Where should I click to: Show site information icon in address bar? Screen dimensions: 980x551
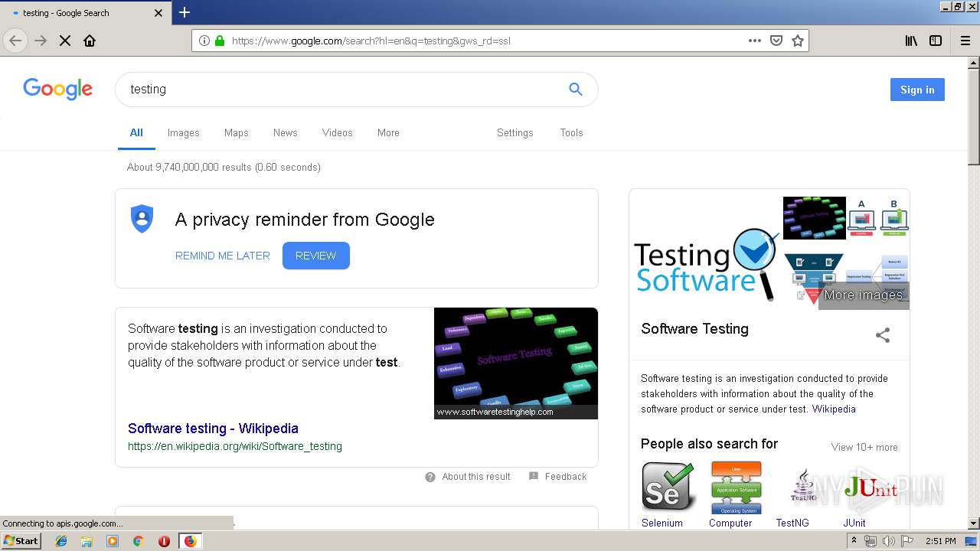[204, 41]
